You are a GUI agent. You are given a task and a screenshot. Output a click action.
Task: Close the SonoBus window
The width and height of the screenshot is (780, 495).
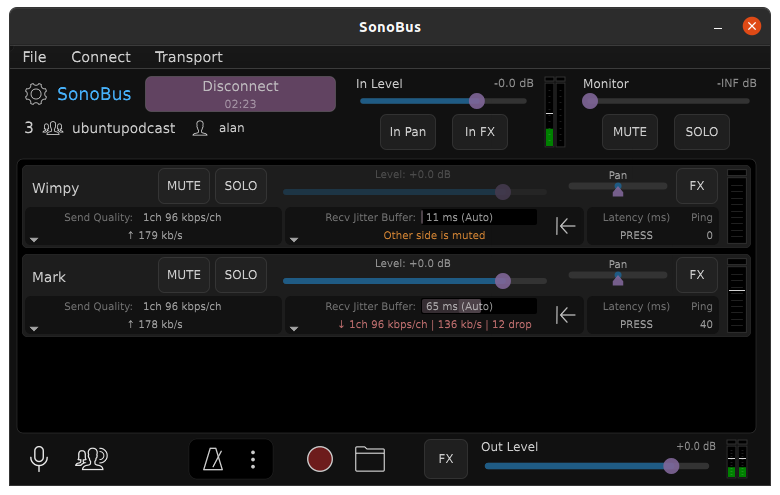tap(752, 26)
